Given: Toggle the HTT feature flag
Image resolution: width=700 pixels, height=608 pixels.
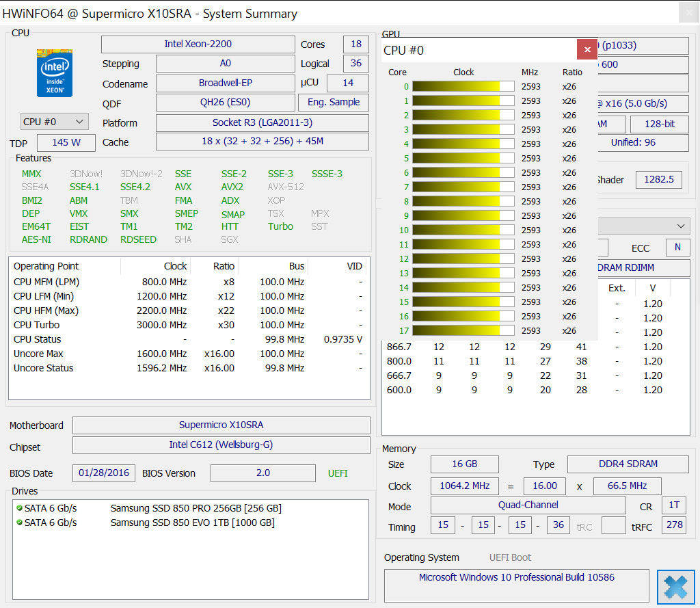Looking at the screenshot, I should tap(232, 226).
